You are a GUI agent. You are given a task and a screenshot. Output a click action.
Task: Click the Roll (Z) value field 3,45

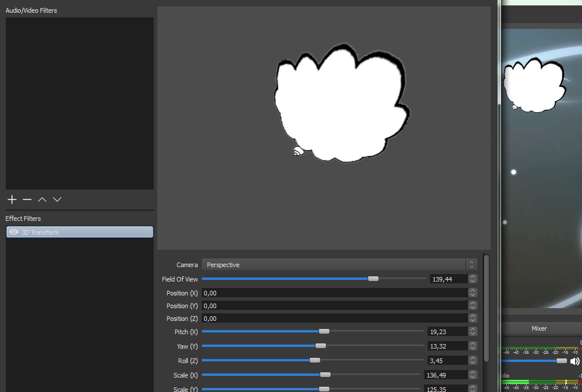(447, 360)
